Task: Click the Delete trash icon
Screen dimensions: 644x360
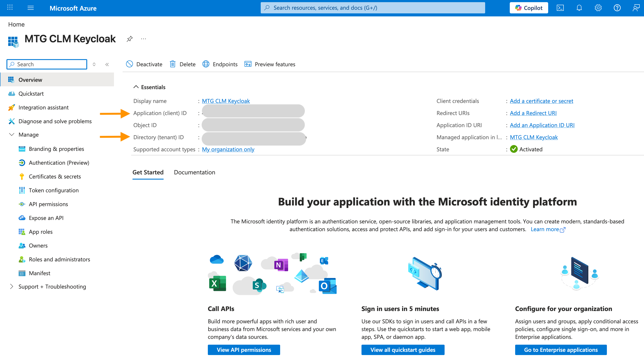Action: [x=172, y=64]
